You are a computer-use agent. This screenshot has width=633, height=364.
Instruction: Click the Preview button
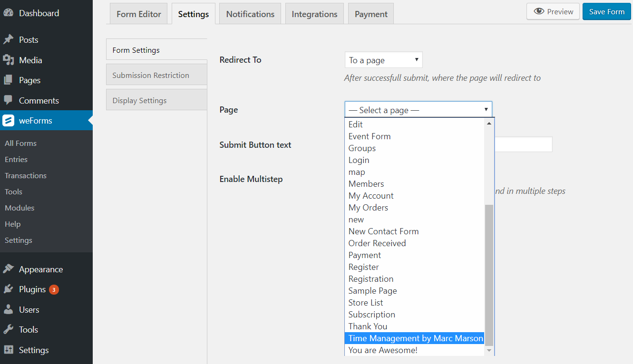tap(553, 11)
